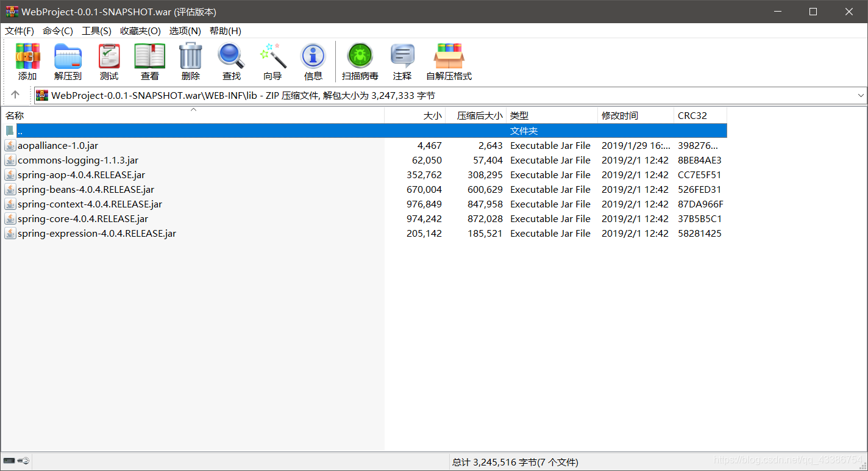
Task: Sort by 名称 column header
Action: point(193,115)
